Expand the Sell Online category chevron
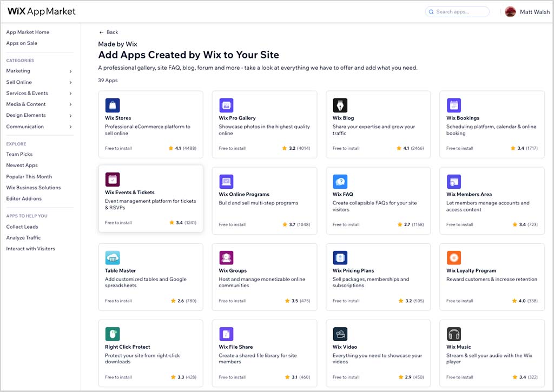 coord(70,82)
